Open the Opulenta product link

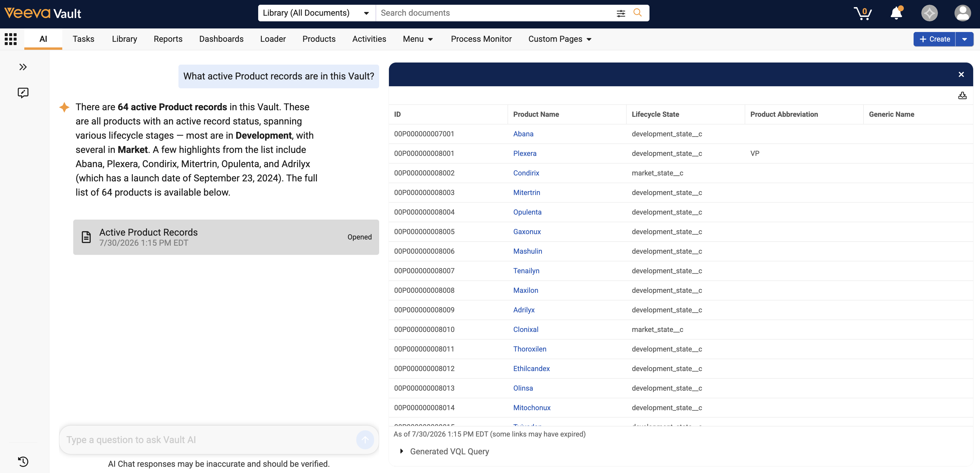pyautogui.click(x=527, y=212)
